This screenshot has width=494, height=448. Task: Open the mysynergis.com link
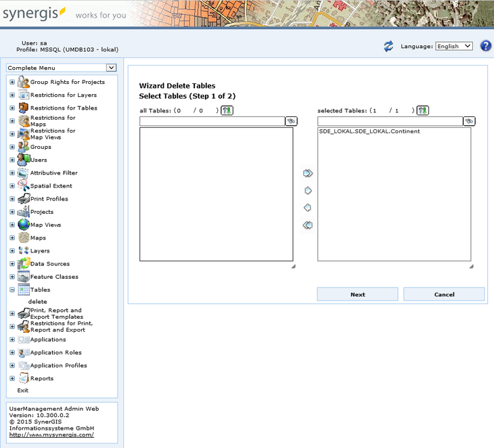51,434
